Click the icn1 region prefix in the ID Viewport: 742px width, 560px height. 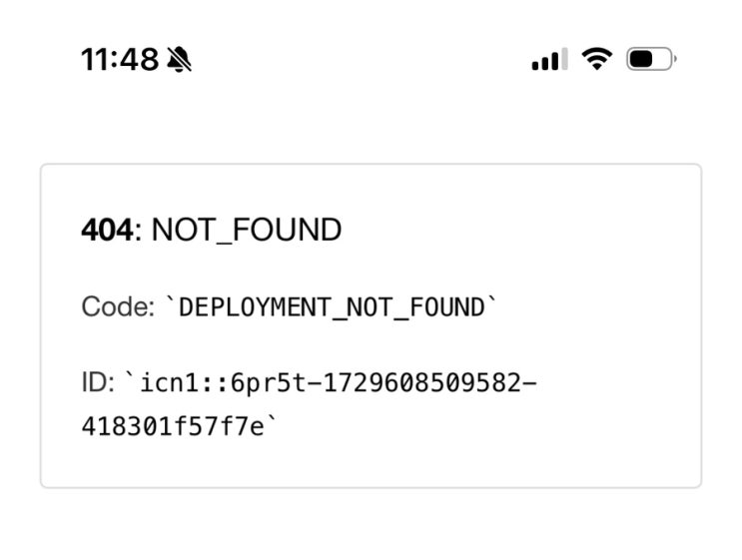pyautogui.click(x=164, y=382)
